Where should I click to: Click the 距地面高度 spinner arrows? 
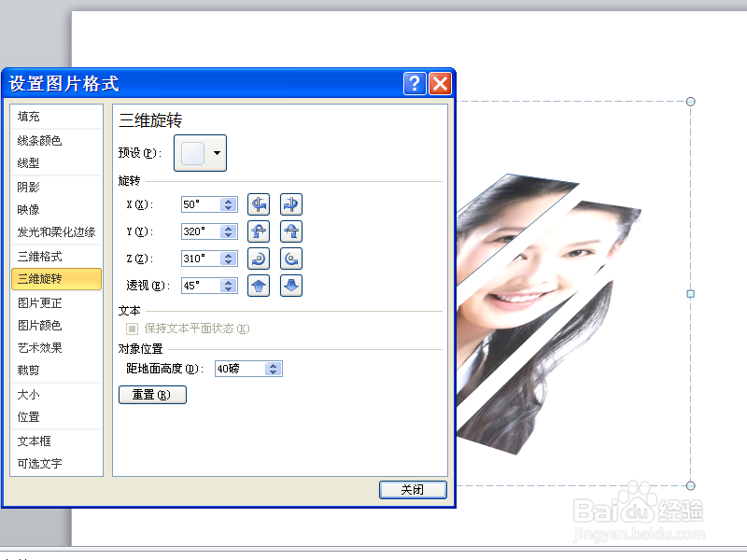point(274,369)
